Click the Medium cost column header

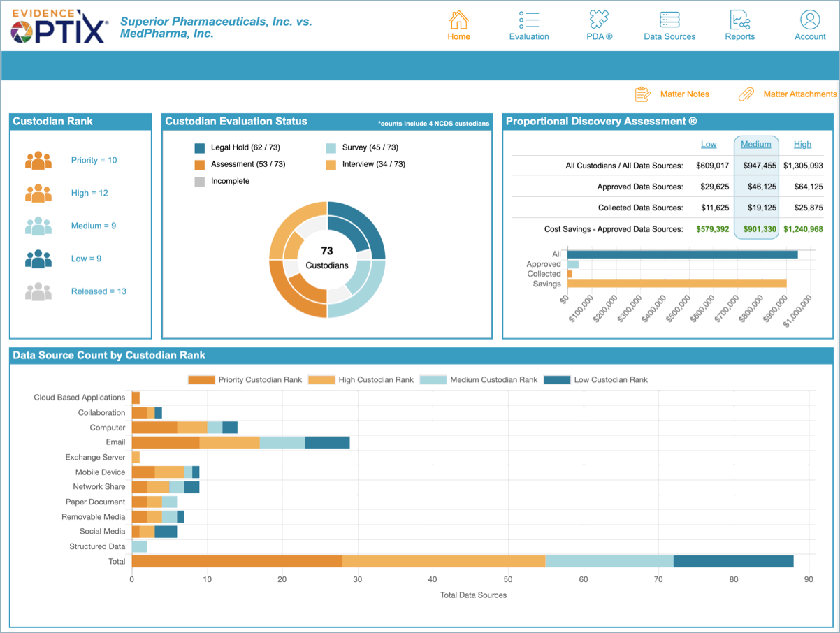(x=756, y=145)
